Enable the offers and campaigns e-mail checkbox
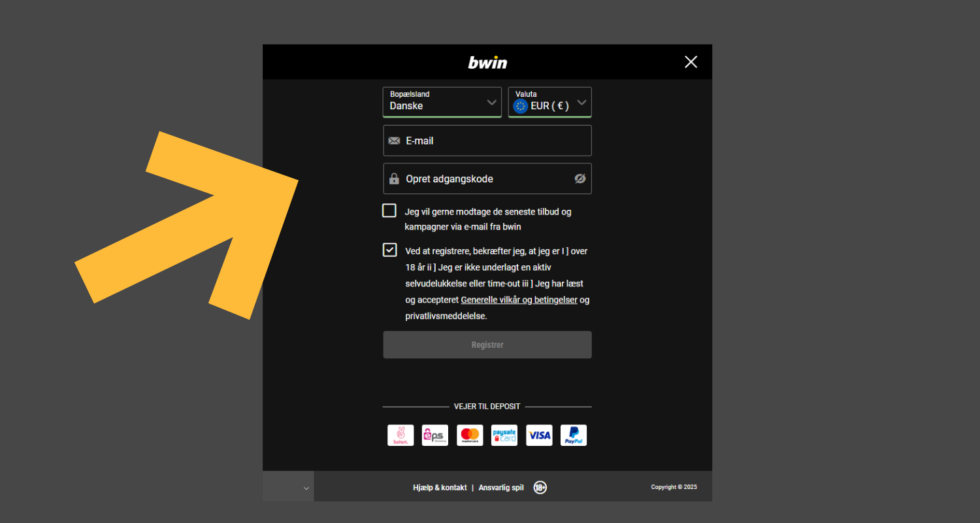The height and width of the screenshot is (523, 980). [389, 211]
